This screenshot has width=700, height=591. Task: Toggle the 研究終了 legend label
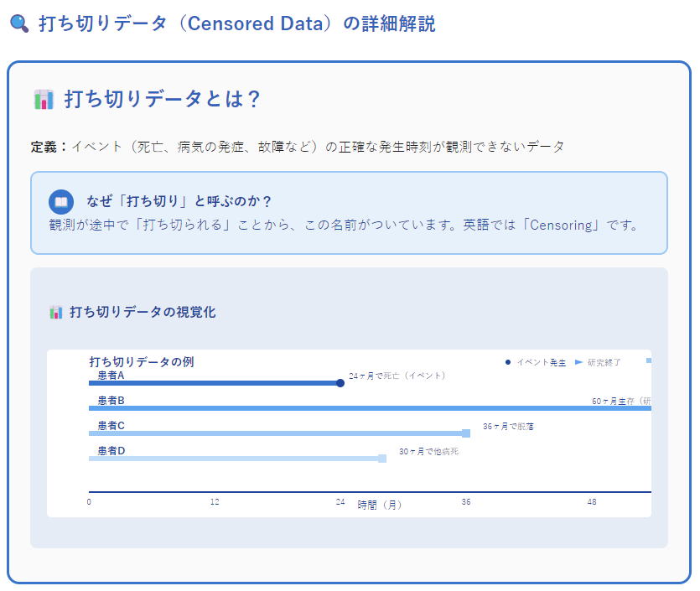(x=604, y=362)
